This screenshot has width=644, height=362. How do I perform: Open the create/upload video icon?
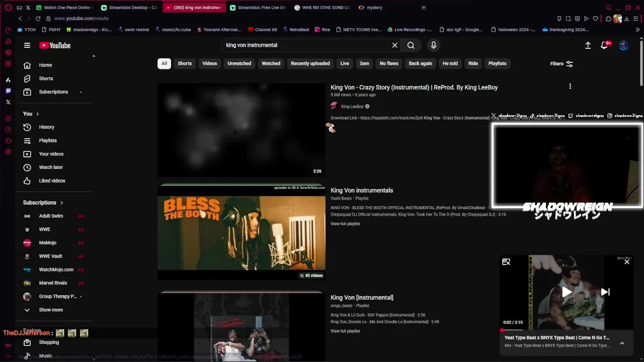tap(588, 45)
